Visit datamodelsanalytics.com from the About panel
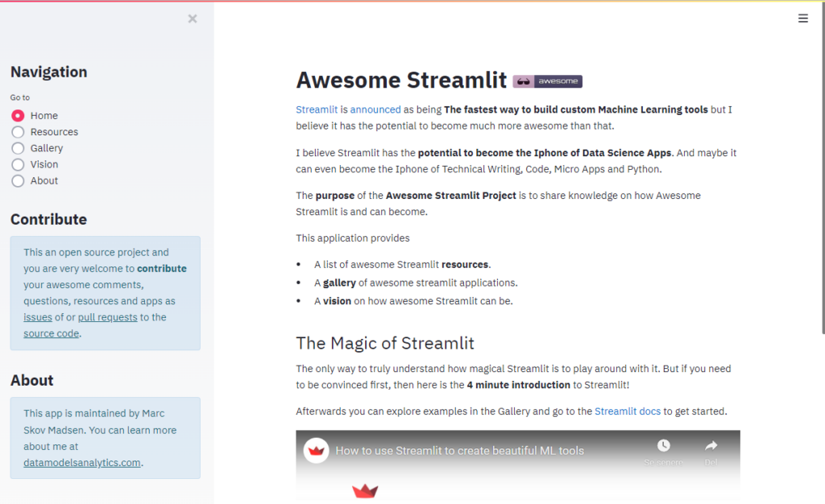Image resolution: width=825 pixels, height=504 pixels. pos(81,462)
